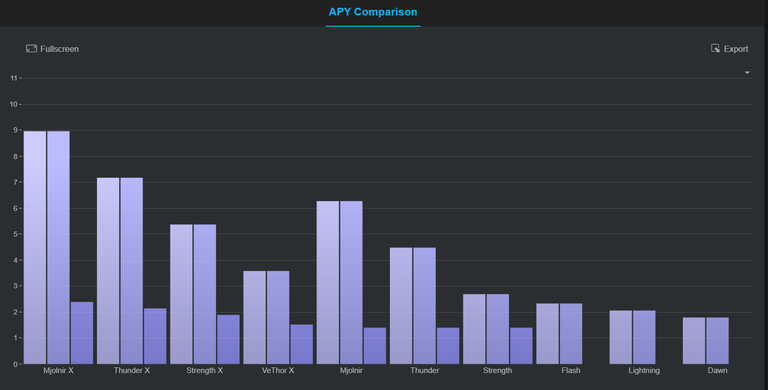This screenshot has width=768, height=390.
Task: Select the second bar of Lightning
Action: 644,337
